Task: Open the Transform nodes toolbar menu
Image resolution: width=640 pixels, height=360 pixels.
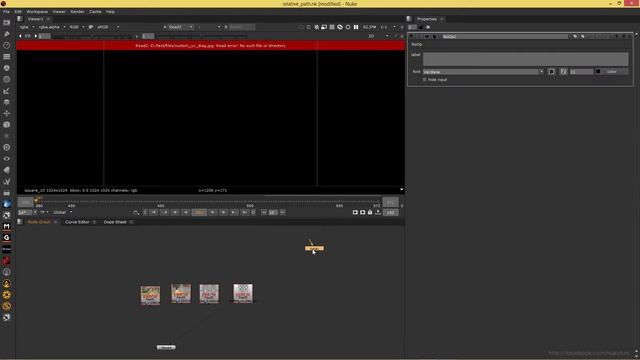Action: point(7,113)
